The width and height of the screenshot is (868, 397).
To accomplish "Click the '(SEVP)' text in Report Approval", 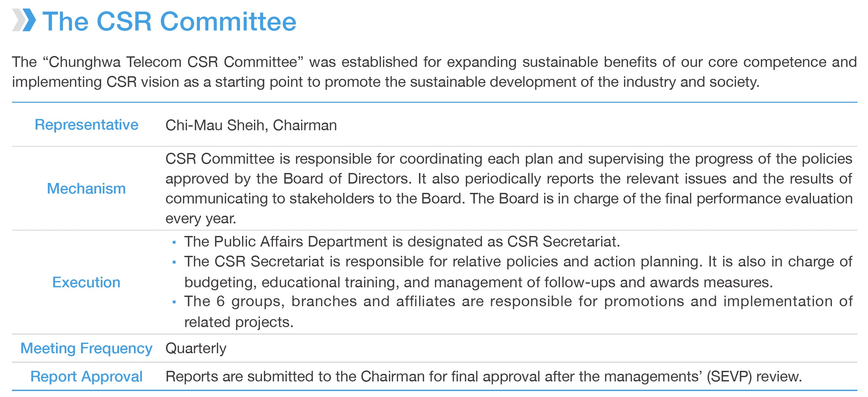I will tap(729, 377).
